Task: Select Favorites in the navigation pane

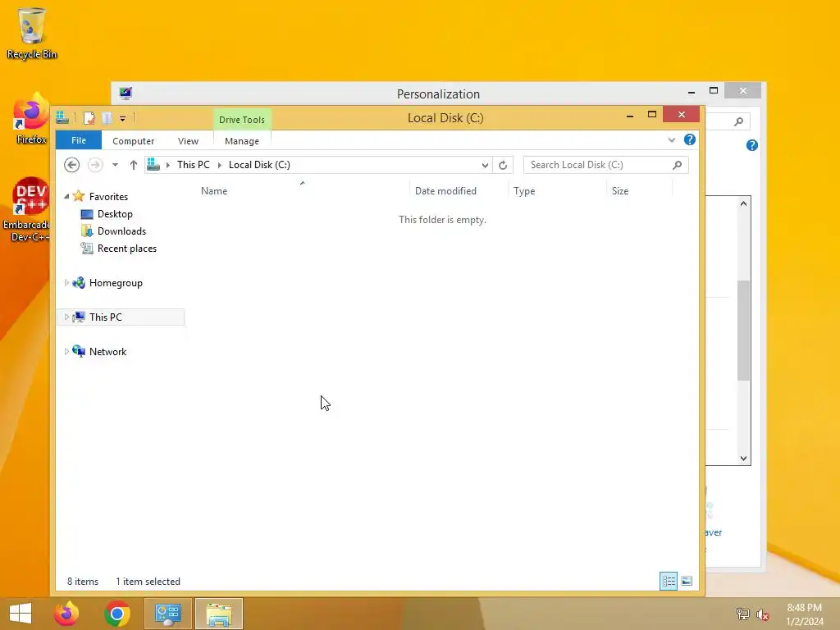Action: tap(108, 197)
